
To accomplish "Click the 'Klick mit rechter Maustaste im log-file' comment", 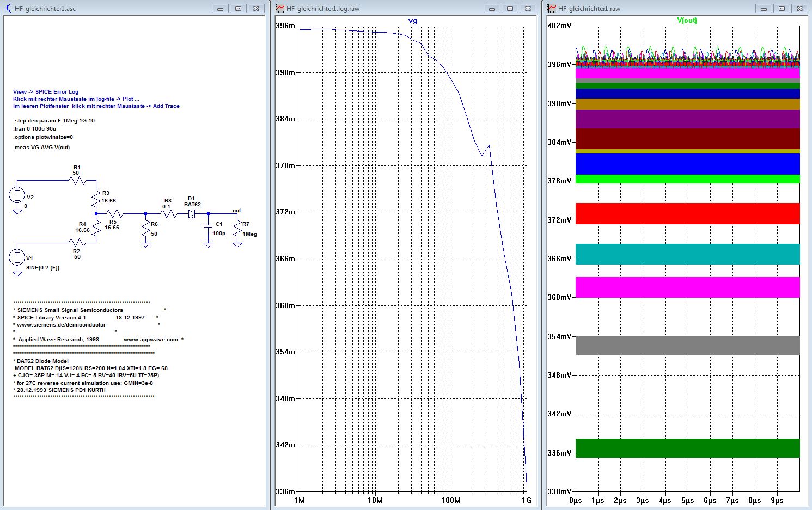I will point(76,99).
